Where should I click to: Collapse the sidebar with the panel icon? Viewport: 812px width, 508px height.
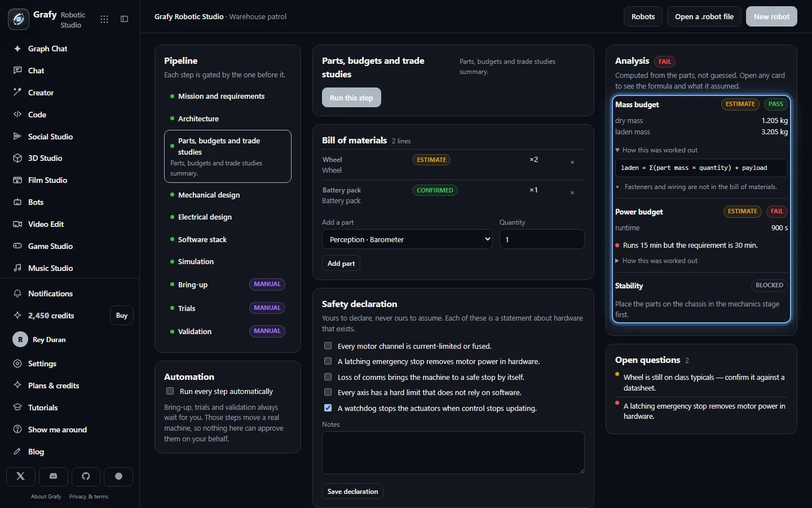click(125, 19)
